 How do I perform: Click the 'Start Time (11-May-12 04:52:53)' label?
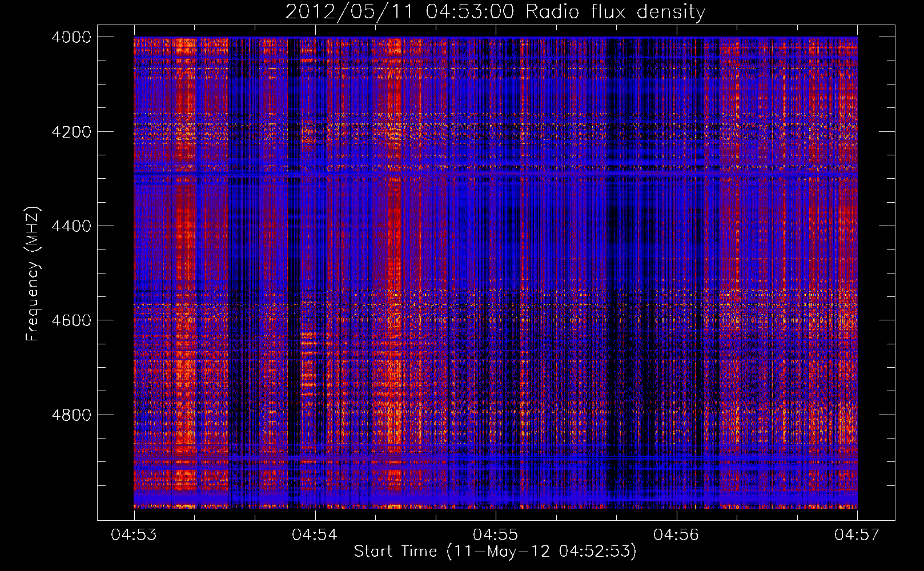[x=495, y=552]
